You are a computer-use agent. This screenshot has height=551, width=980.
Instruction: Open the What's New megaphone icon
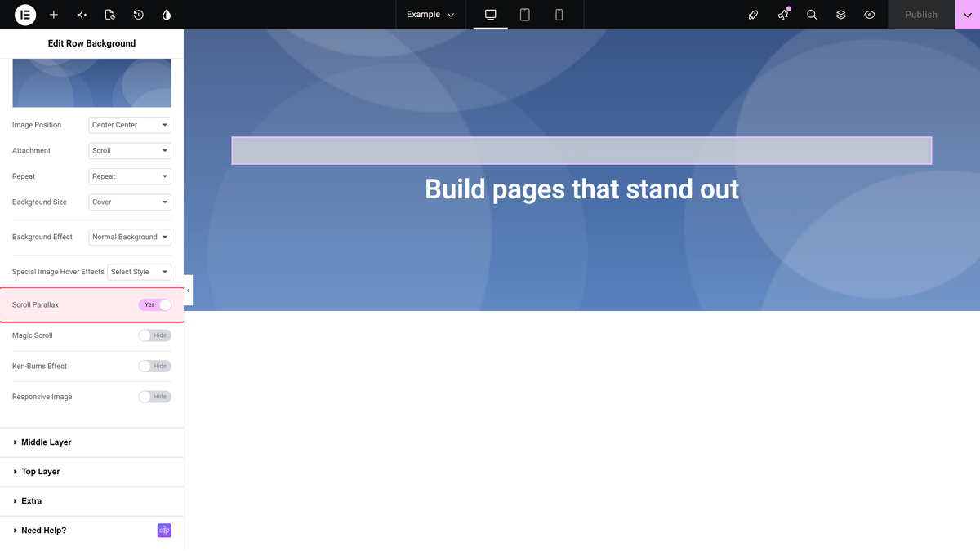783,15
